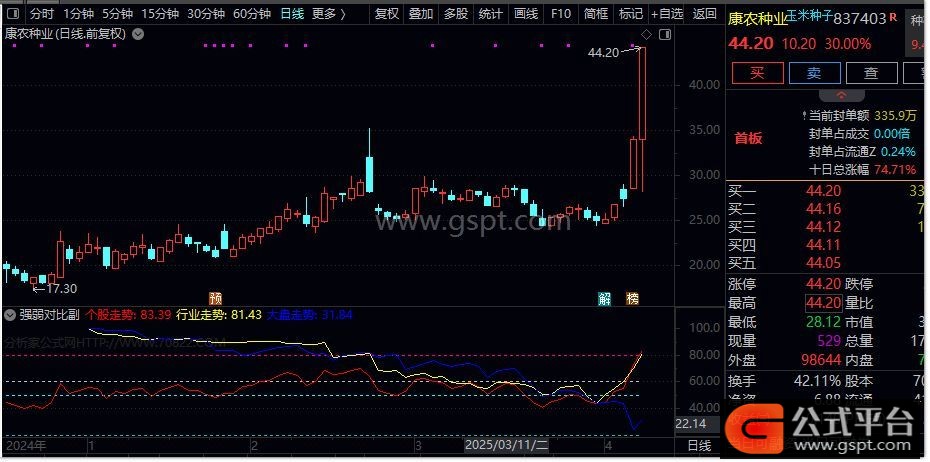
Task: Click the 预 forecast marker
Action: (214, 298)
